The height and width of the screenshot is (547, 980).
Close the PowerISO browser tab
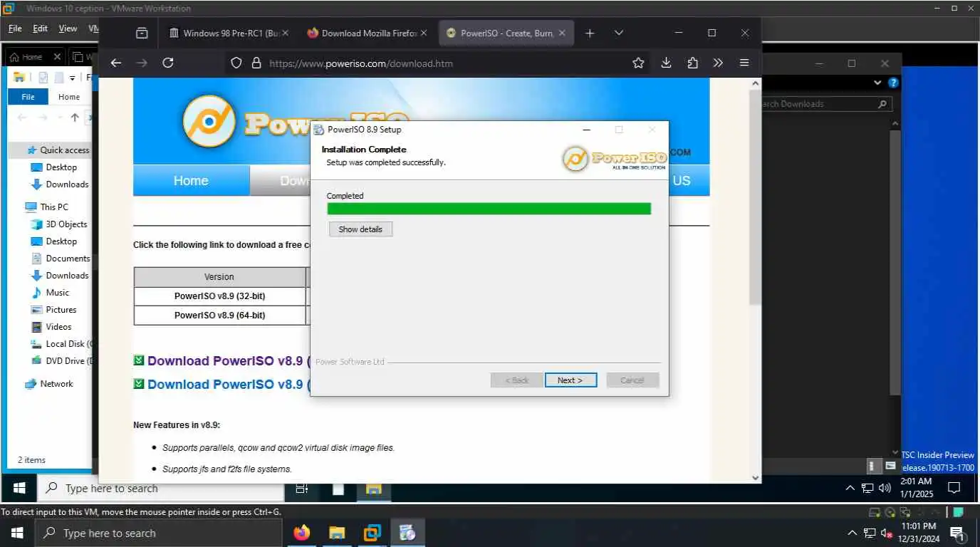coord(561,33)
